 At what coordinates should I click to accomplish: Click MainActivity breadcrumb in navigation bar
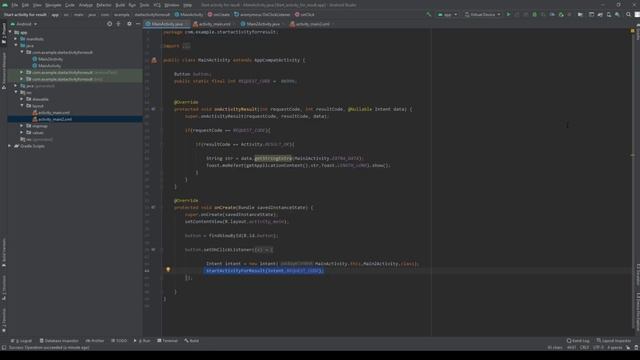tap(189, 14)
